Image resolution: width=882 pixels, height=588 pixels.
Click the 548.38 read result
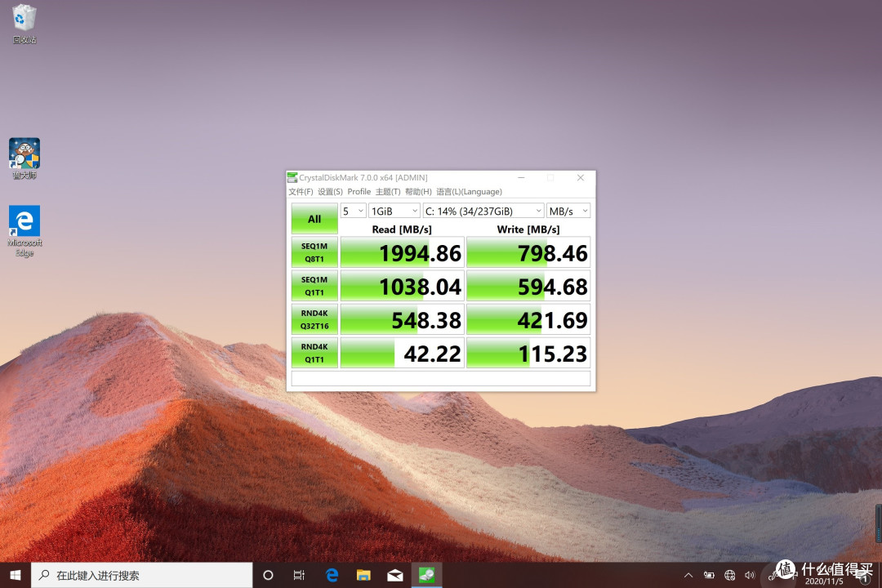point(402,319)
